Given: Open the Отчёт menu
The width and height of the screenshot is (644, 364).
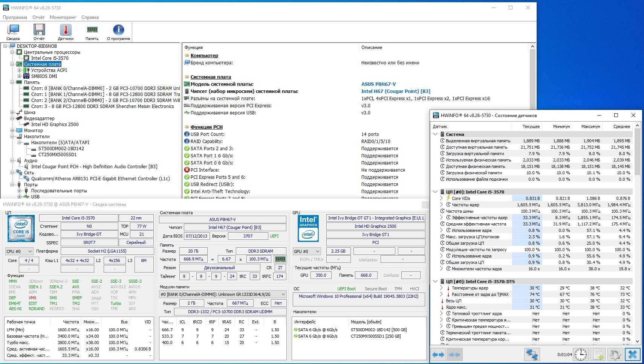Looking at the screenshot, I should point(38,17).
